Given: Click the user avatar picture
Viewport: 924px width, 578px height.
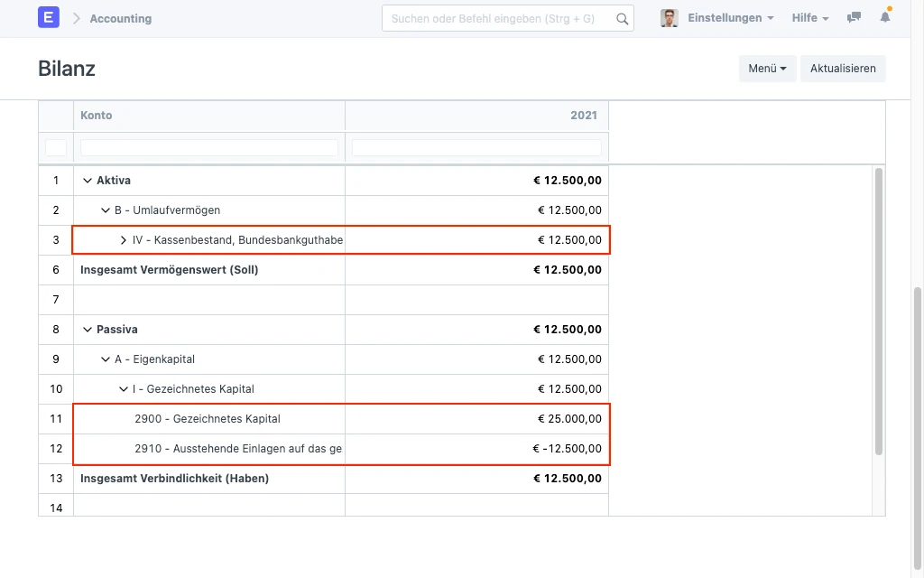Looking at the screenshot, I should point(669,18).
